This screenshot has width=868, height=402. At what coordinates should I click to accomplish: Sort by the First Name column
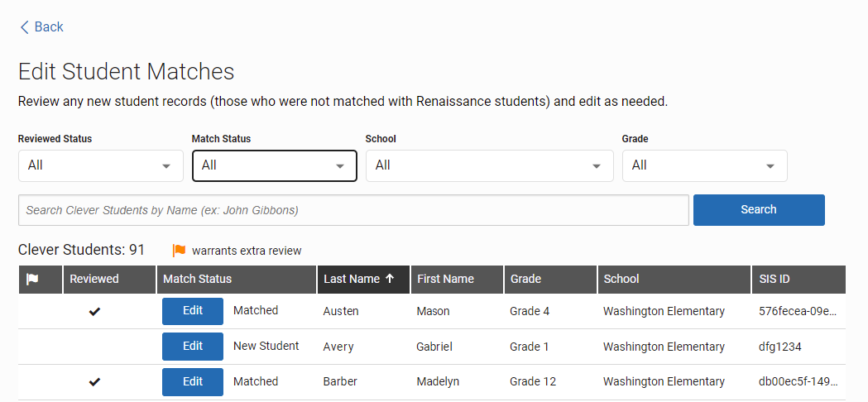[x=457, y=279]
